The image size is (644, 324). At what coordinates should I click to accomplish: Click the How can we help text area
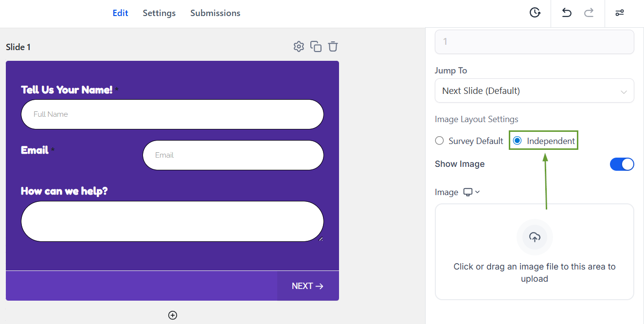(x=172, y=221)
